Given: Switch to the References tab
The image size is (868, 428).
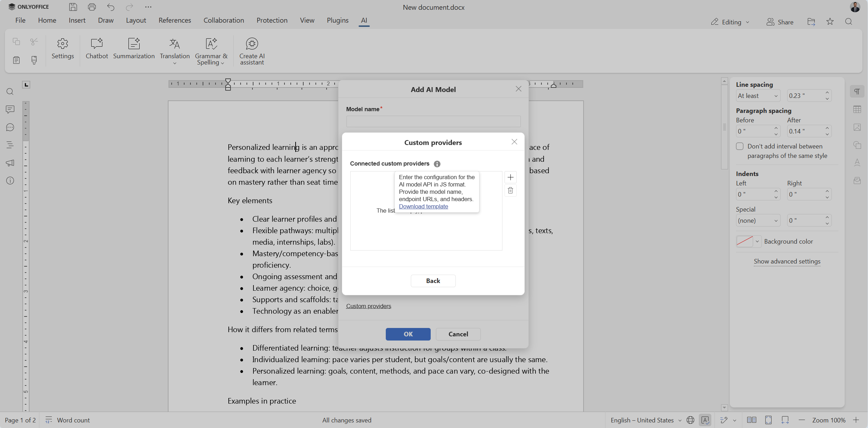Looking at the screenshot, I should click(175, 20).
